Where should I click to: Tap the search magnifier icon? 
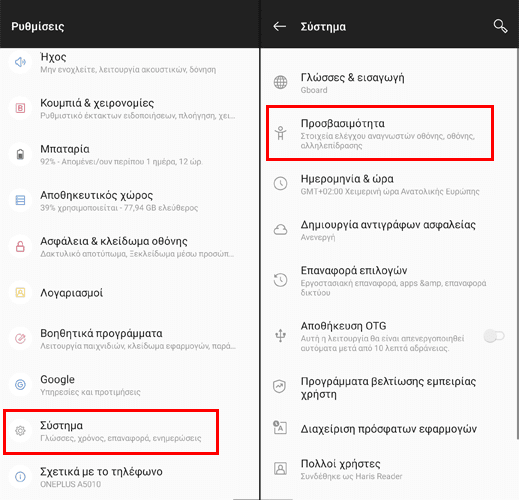(x=500, y=26)
